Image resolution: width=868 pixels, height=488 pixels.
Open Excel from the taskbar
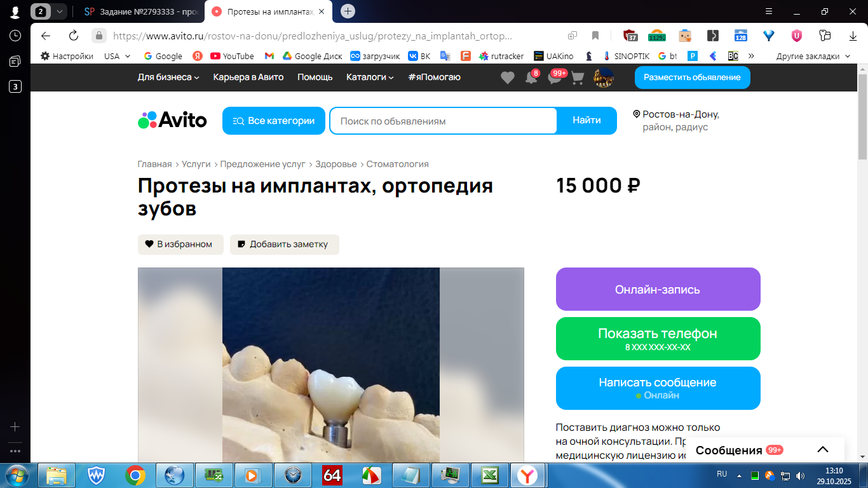(489, 475)
